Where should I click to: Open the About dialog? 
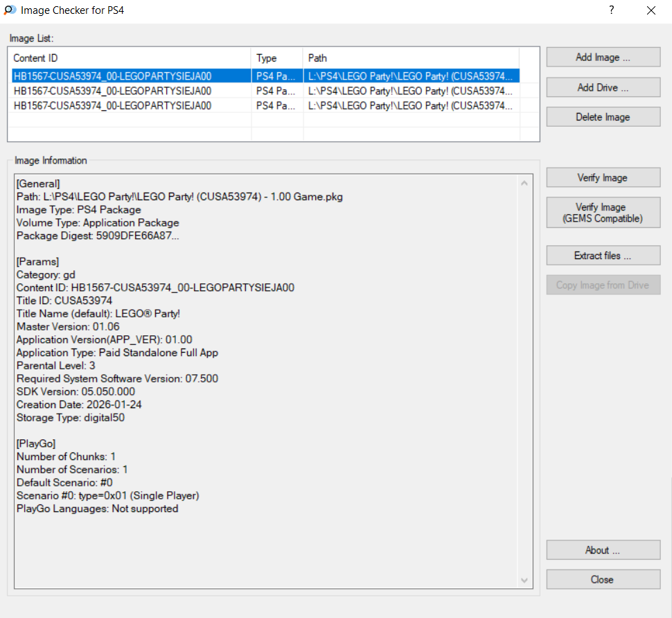coord(603,550)
